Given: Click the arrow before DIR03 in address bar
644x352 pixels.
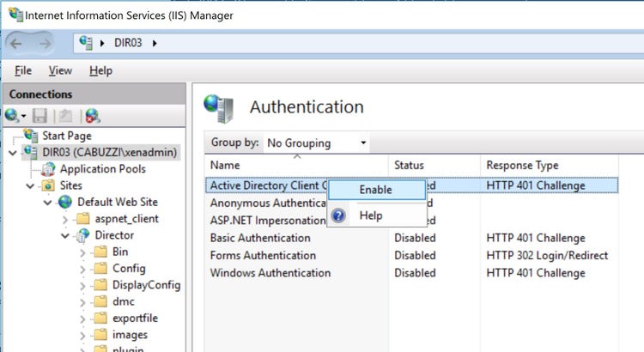Looking at the screenshot, I should pos(102,43).
